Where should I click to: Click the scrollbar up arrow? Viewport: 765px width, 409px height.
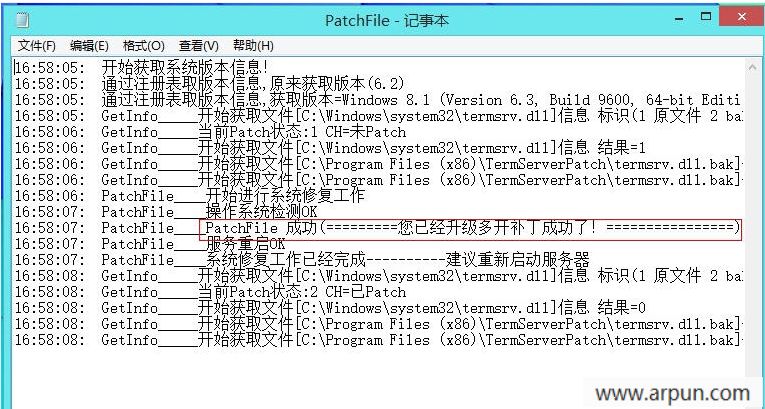(x=752, y=67)
